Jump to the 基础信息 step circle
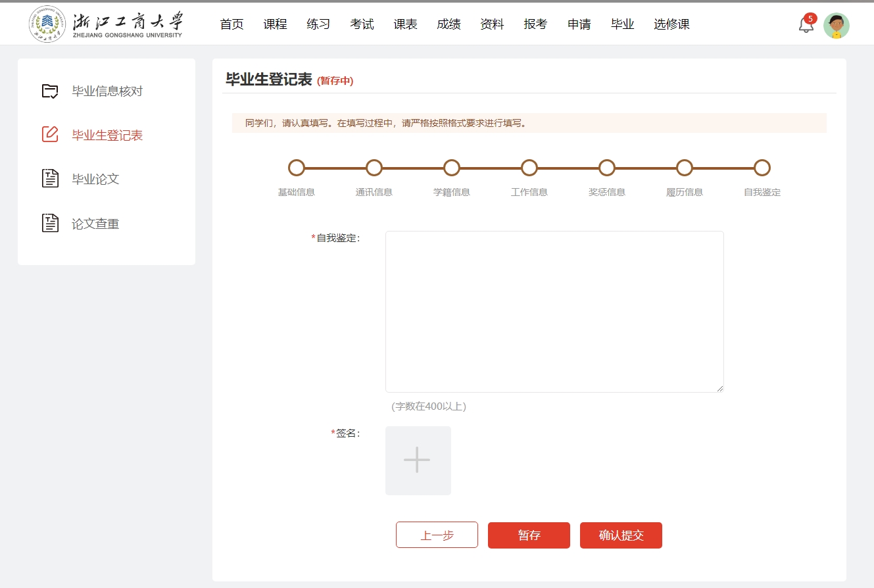 (x=297, y=168)
